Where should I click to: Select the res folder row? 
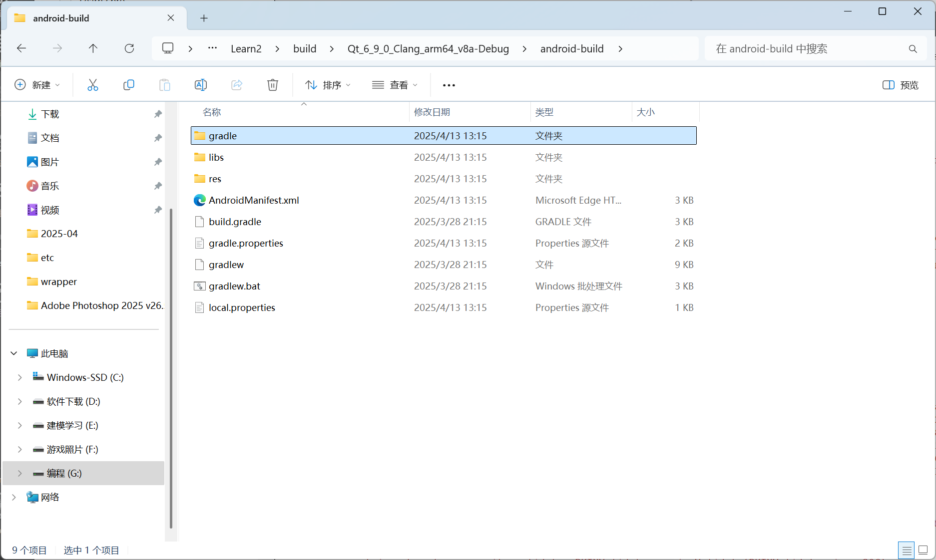point(444,179)
